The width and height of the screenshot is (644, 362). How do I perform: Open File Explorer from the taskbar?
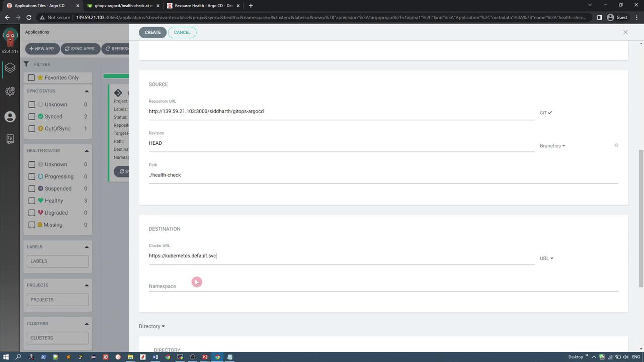coord(130,357)
